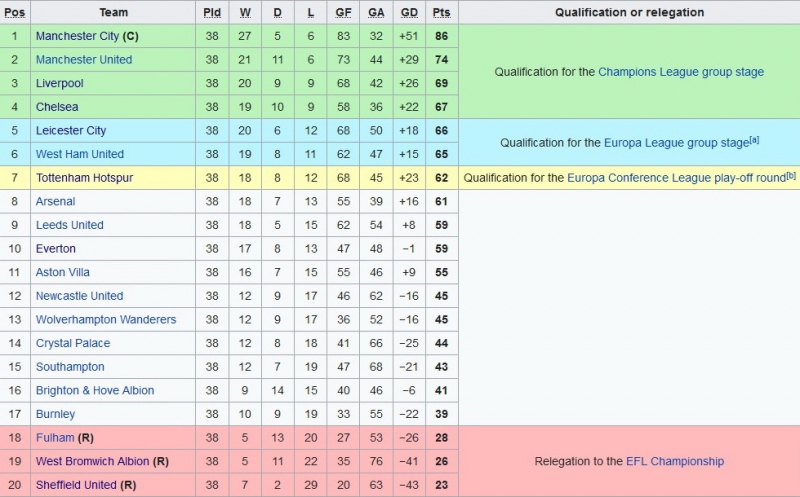Open the EFL Championship link
The width and height of the screenshot is (800, 497).
tap(675, 461)
